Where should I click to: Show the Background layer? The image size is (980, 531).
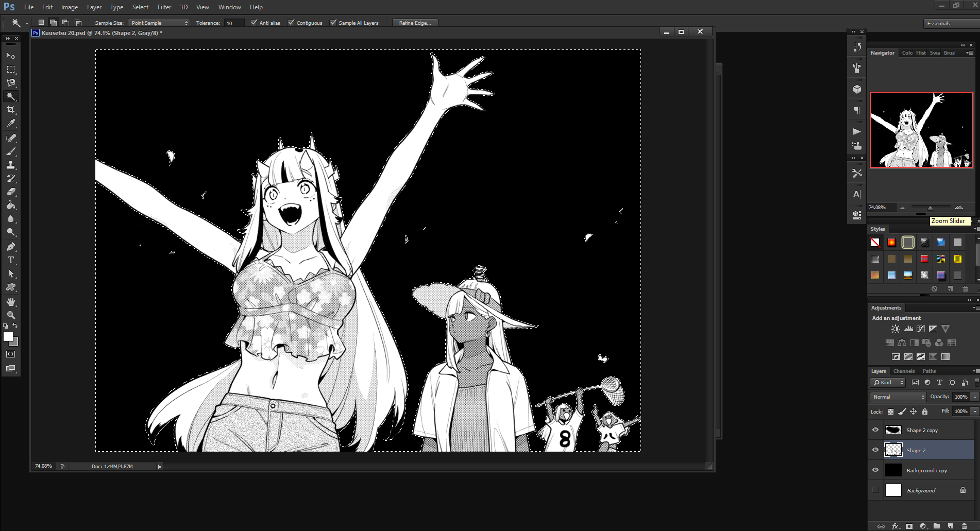pos(875,490)
